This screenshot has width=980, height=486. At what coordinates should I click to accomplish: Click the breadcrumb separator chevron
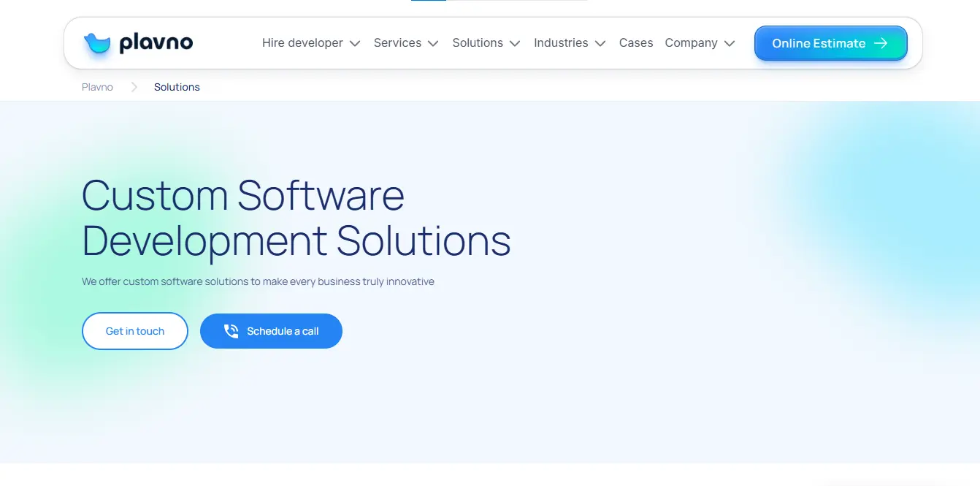tap(134, 87)
